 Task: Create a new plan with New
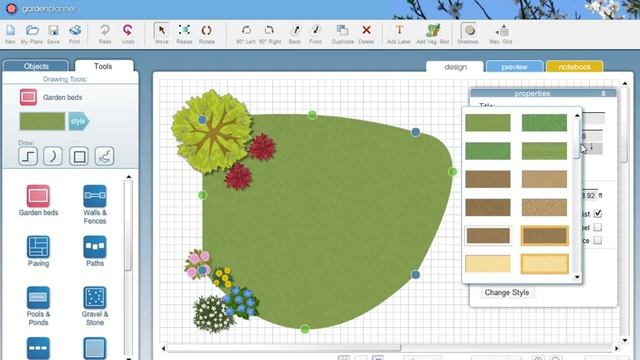(x=10, y=34)
